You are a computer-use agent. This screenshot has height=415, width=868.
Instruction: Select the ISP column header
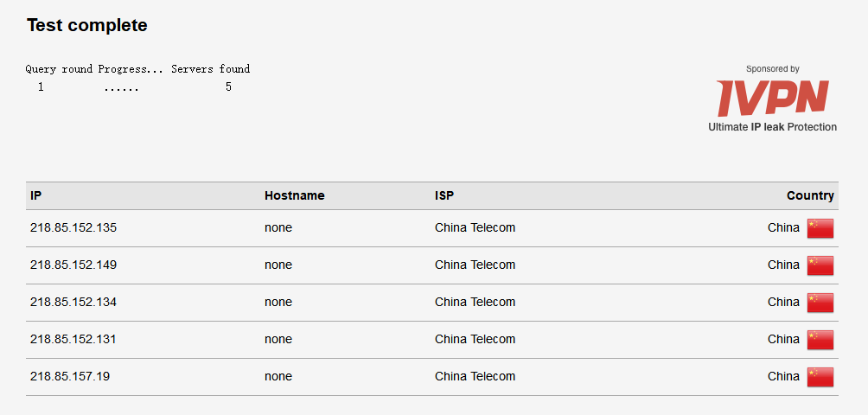click(x=444, y=195)
